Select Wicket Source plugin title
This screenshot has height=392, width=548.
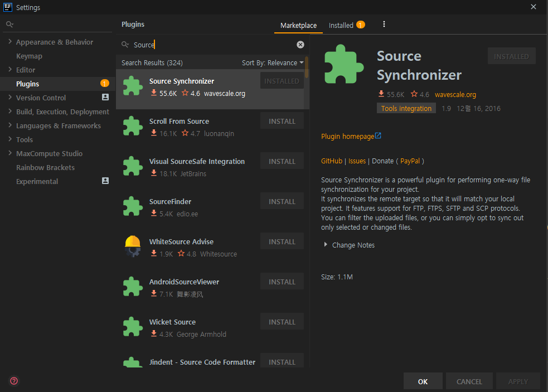[172, 322]
